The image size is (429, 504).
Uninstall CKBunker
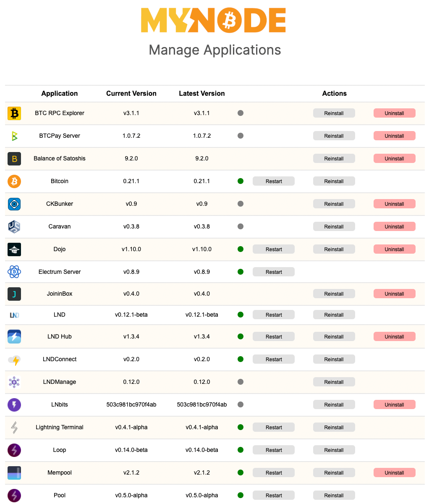[395, 204]
